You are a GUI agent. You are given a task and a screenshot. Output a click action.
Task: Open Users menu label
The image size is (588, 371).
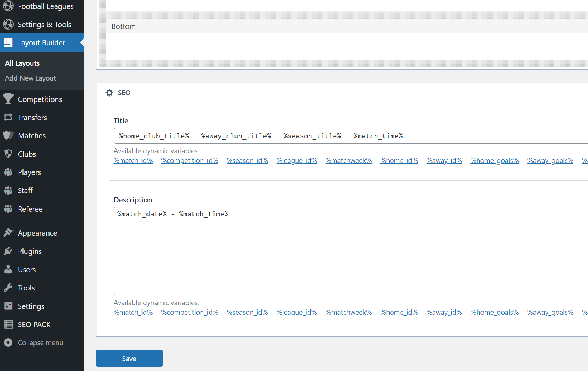pos(27,269)
